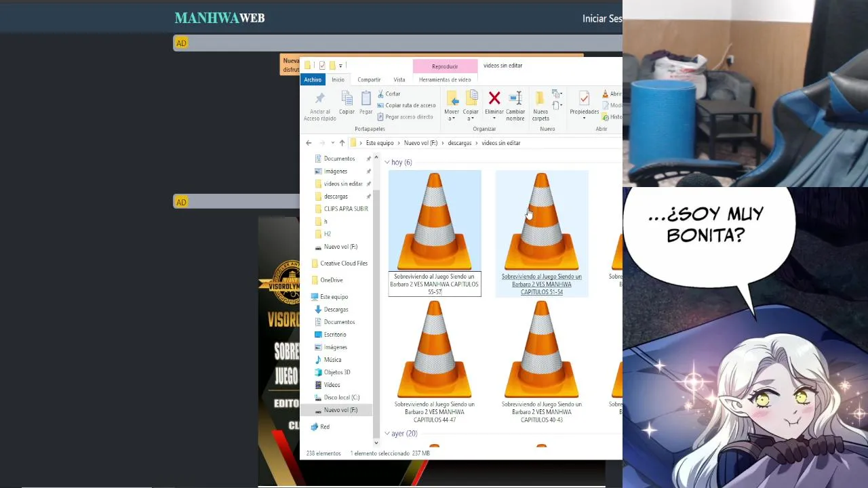
Task: Click the Cambiar nombre icon
Action: click(515, 99)
